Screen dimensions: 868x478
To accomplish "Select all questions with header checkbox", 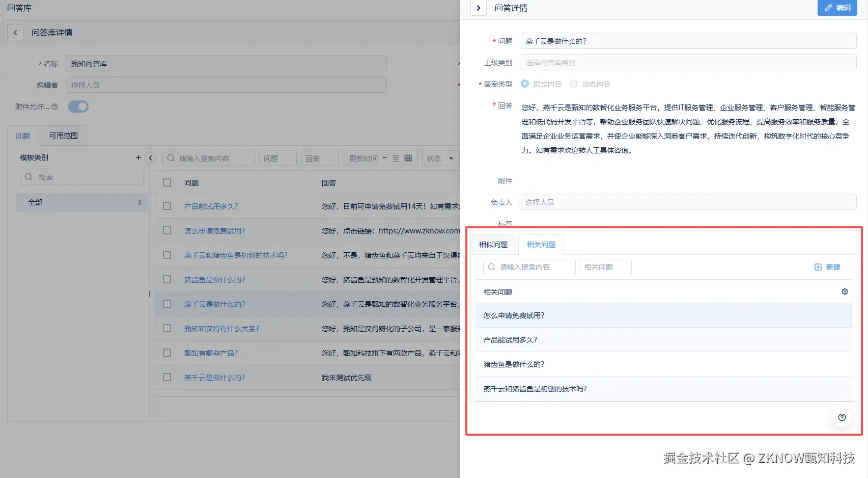I will 167,182.
